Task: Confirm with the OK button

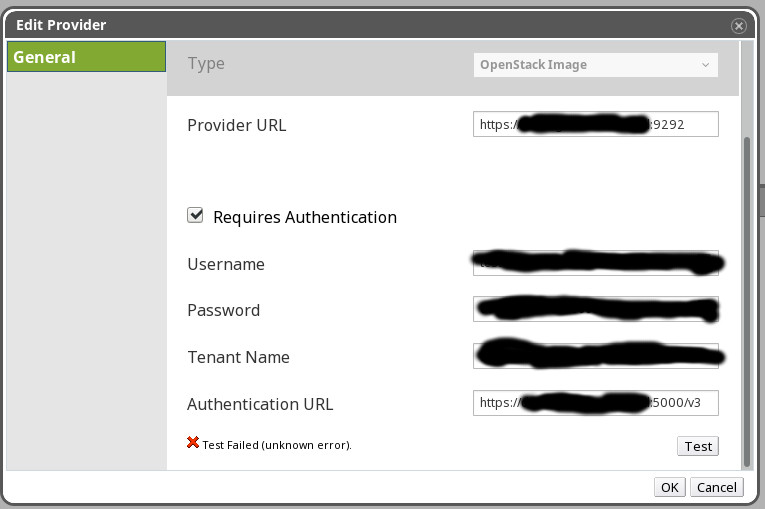Action: [x=669, y=487]
